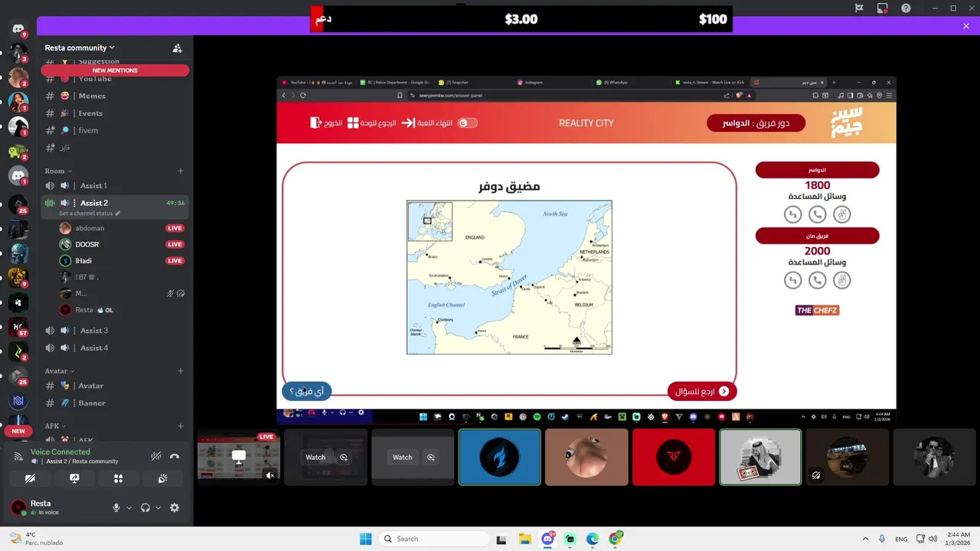The height and width of the screenshot is (551, 980).
Task: Show hidden system tray icons chevron
Action: (865, 539)
